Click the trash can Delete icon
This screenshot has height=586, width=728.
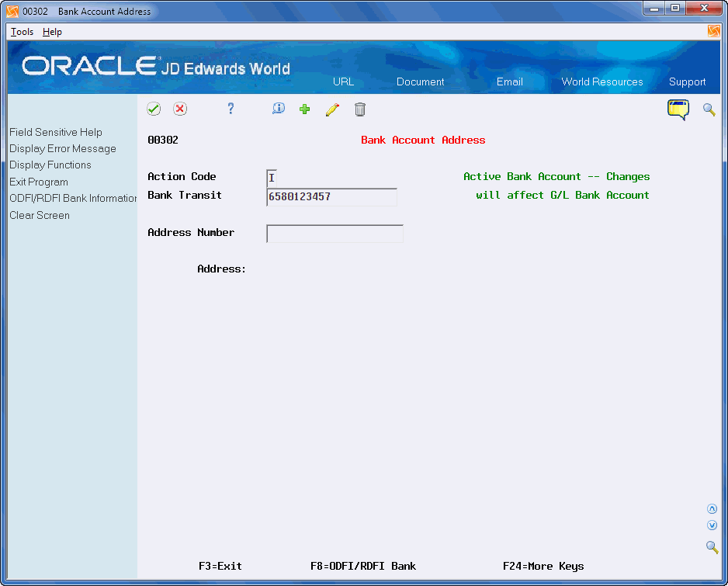[360, 109]
